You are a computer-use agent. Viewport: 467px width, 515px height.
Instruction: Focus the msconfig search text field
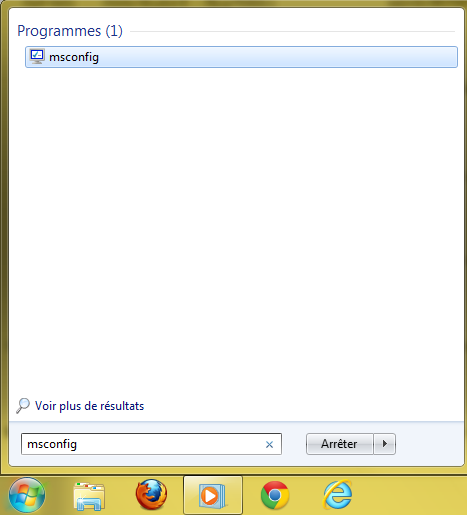pyautogui.click(x=151, y=444)
